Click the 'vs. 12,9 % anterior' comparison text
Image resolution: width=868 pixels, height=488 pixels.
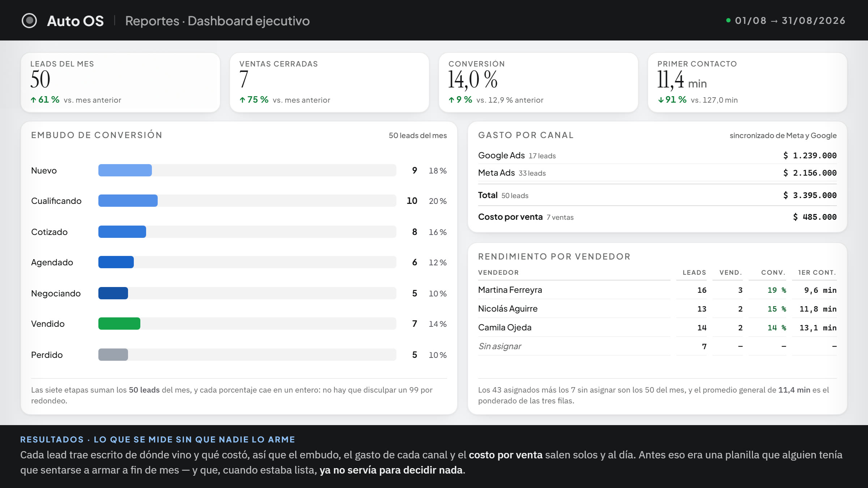[510, 100]
